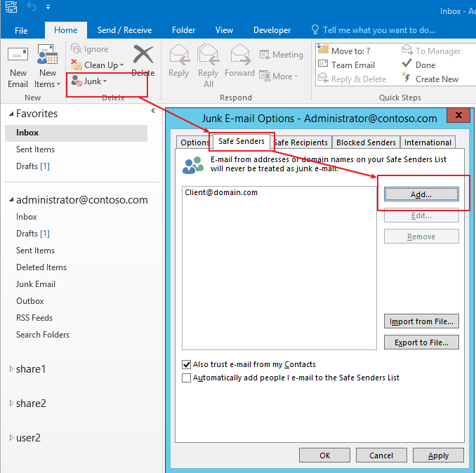Click the Ignore conversation icon
This screenshot has width=476, height=473.
point(77,48)
